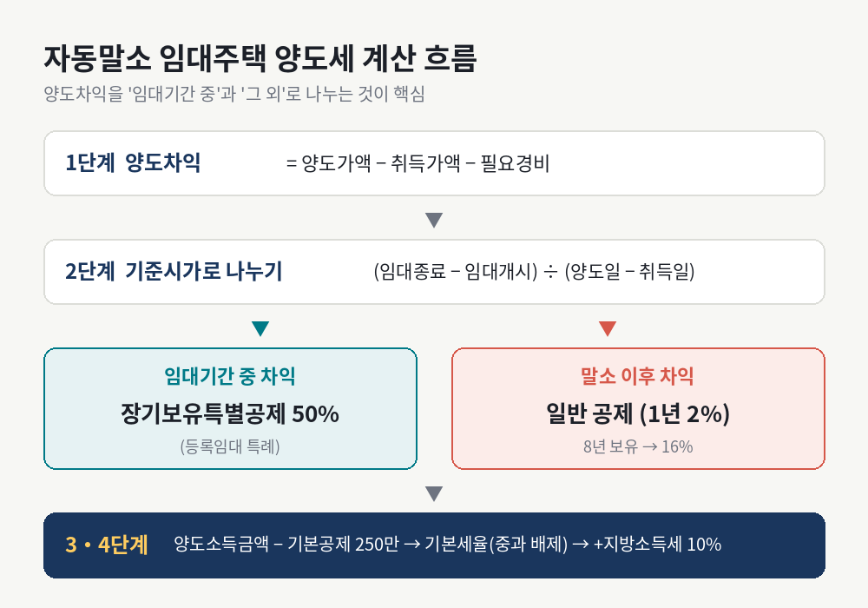
Task: Click the main title 자동말소 임대주택 양도세 계산 흐름
Action: (x=260, y=58)
